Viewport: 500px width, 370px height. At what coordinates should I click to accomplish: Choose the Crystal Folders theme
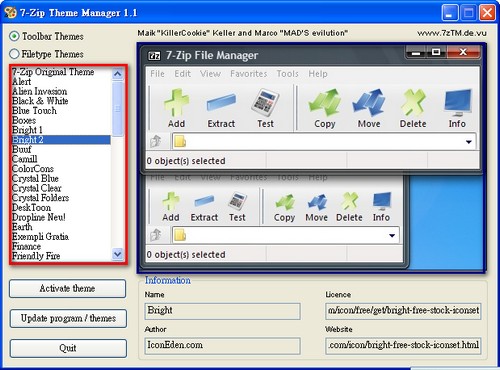click(x=61, y=197)
